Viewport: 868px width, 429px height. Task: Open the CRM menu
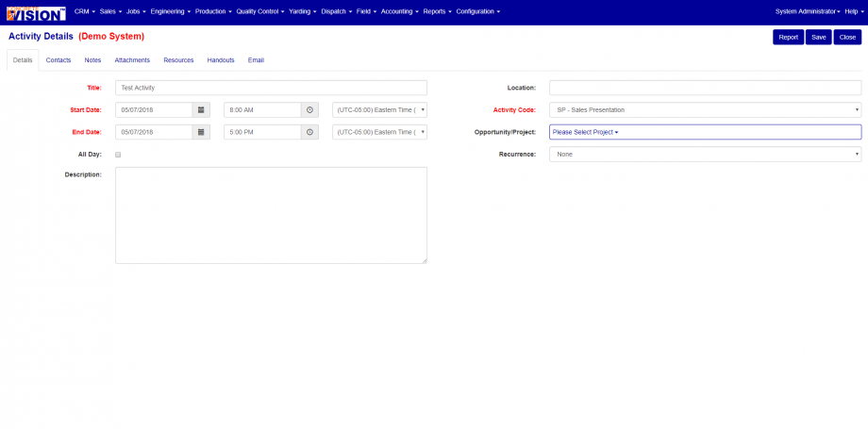pyautogui.click(x=85, y=11)
